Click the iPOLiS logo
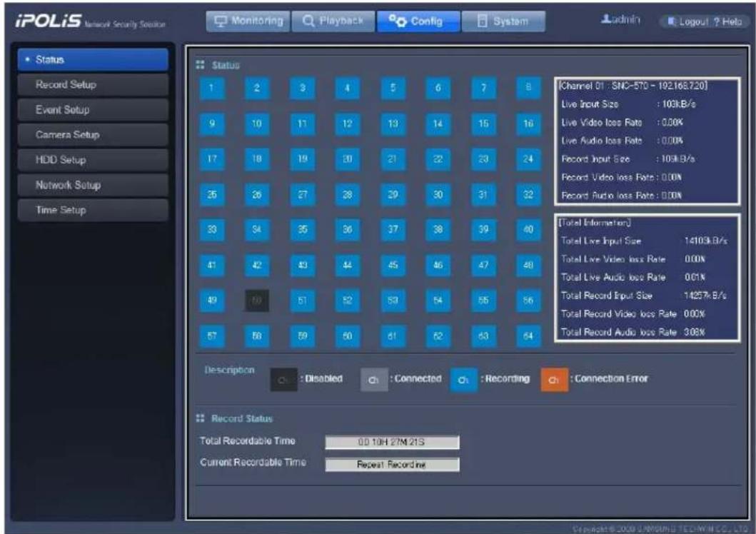756x534 pixels. point(49,21)
